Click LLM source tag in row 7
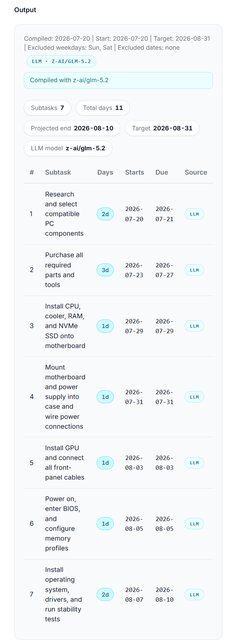 click(194, 595)
